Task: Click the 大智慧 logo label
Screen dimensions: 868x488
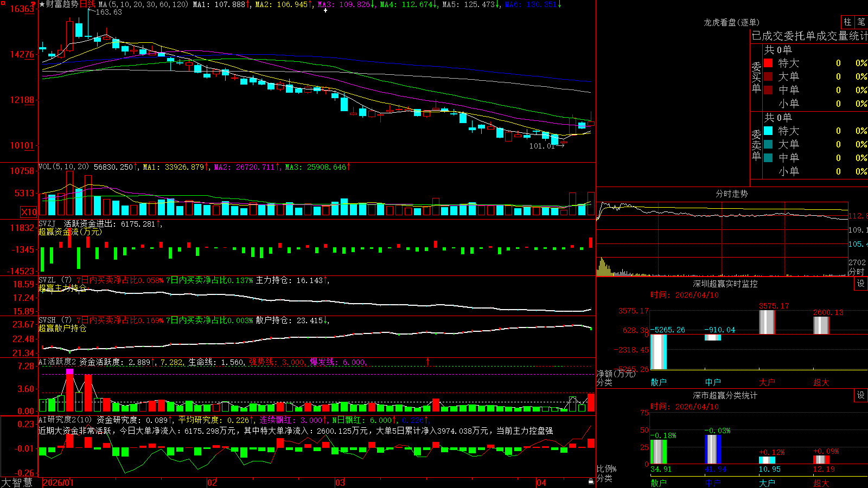Action: tap(16, 483)
